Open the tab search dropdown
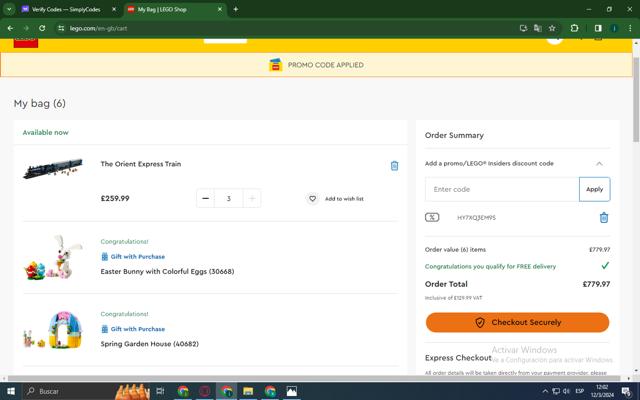 tap(9, 9)
